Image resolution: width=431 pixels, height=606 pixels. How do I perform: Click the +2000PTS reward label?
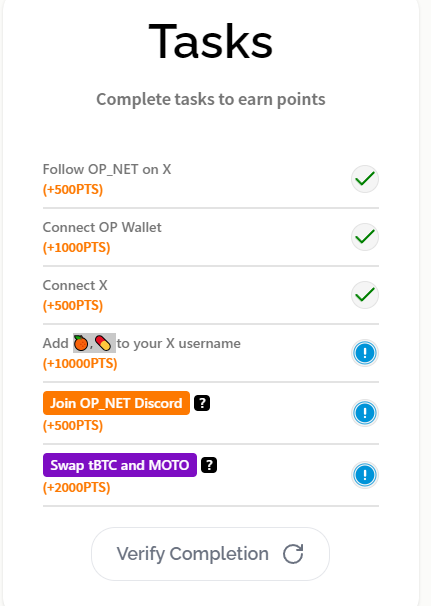pos(77,487)
